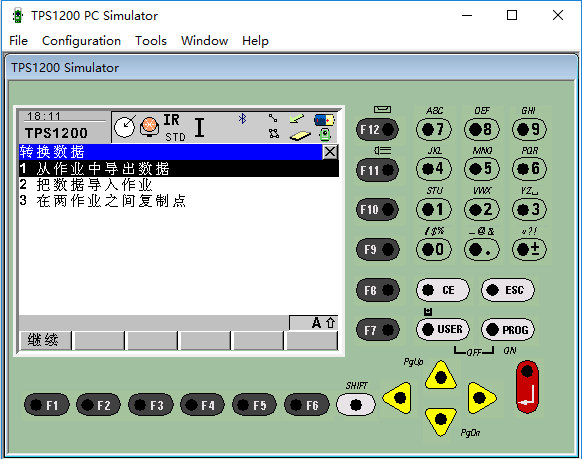This screenshot has height=459, width=582.
Task: Click the yellow up arrow key
Action: point(441,376)
